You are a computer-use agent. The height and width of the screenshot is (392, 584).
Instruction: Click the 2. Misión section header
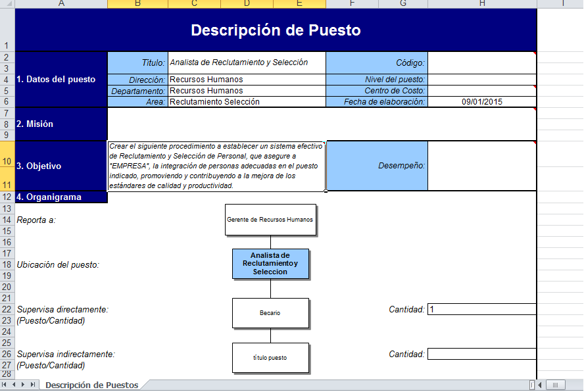coord(61,124)
